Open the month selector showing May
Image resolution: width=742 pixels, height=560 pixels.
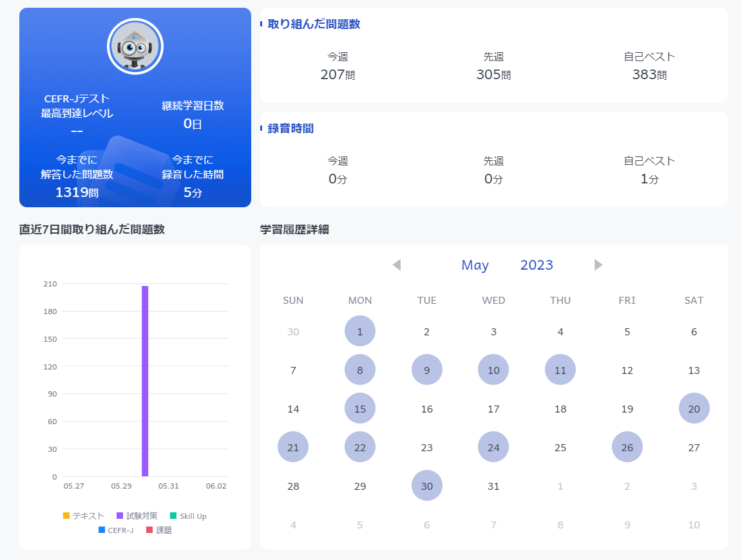coord(475,265)
